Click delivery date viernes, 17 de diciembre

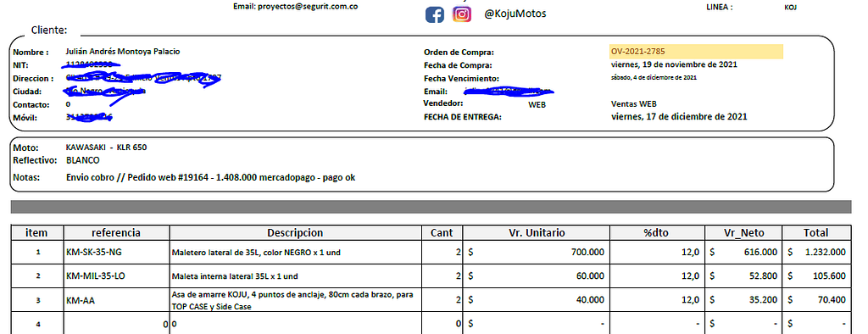click(679, 117)
